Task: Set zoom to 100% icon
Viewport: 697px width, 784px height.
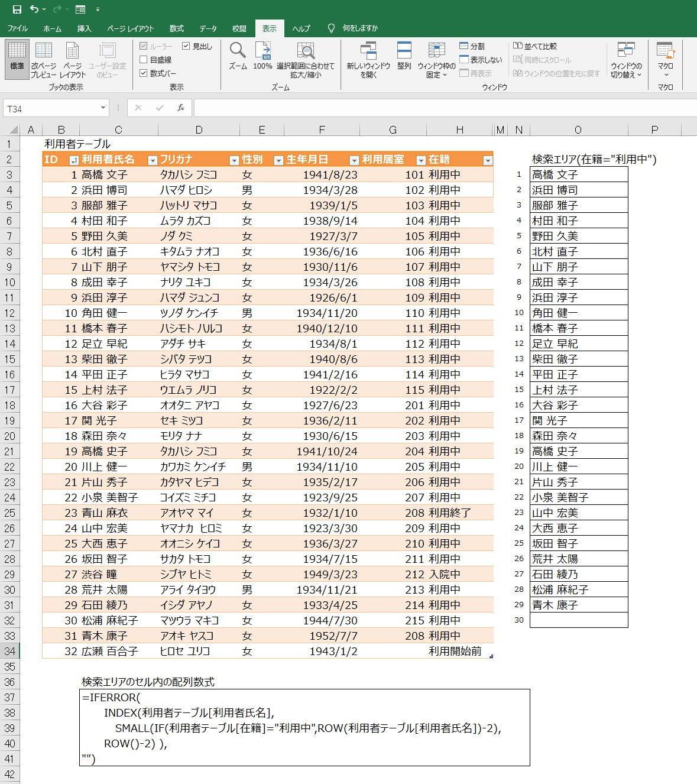Action: [262, 57]
